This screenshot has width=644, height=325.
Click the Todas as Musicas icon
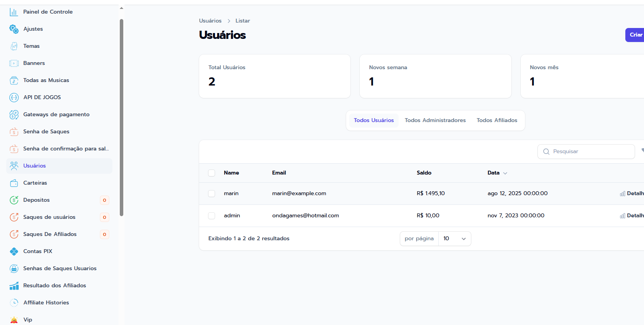coord(14,80)
